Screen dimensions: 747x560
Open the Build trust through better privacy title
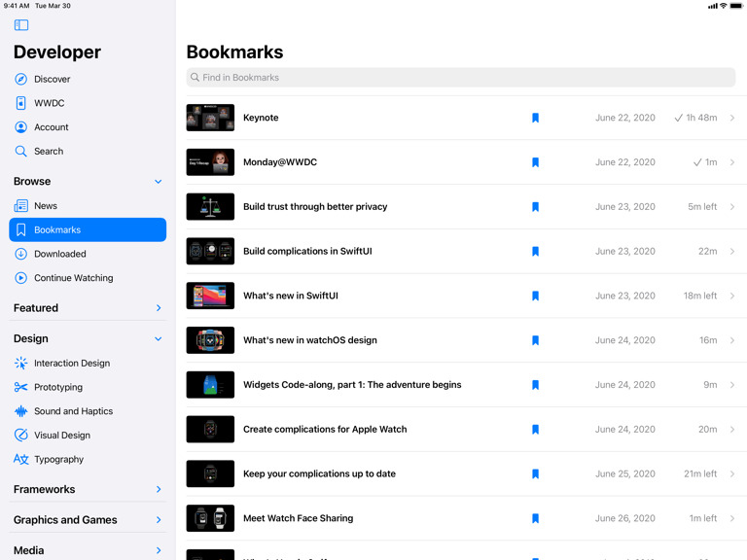click(x=315, y=207)
